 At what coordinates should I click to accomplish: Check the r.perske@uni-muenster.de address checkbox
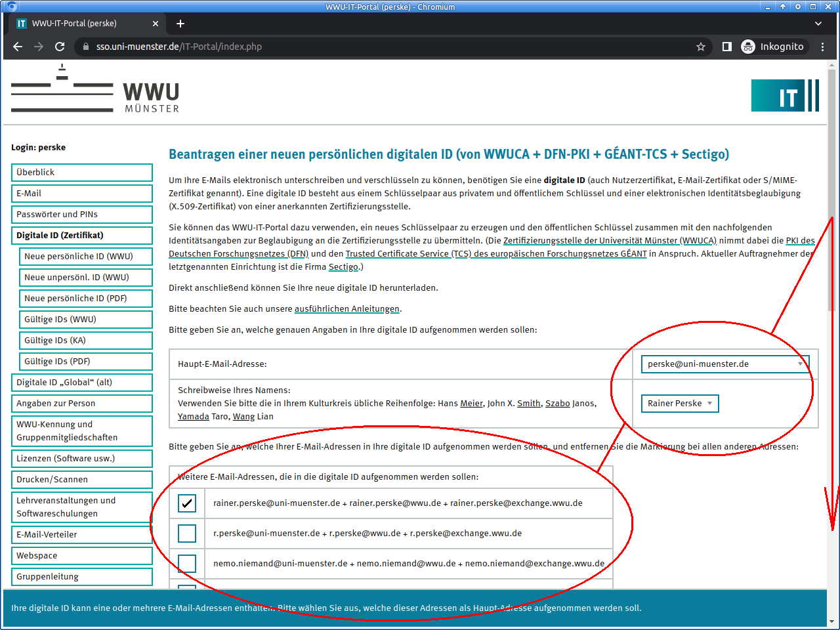[x=187, y=534]
